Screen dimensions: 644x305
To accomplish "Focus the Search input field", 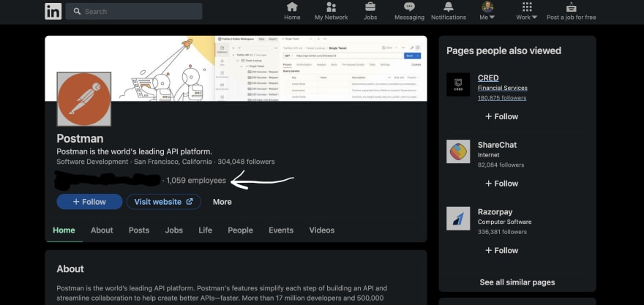I will tap(134, 12).
